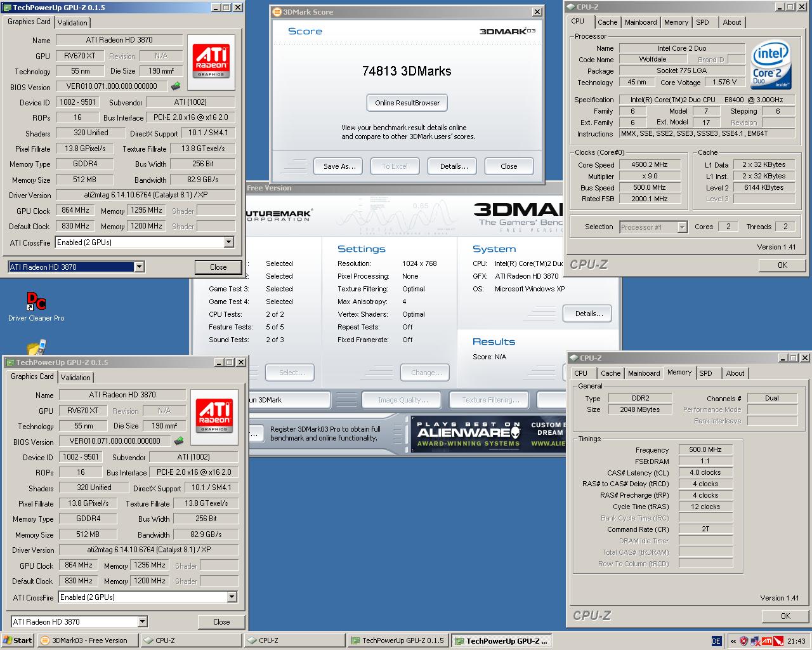This screenshot has width=812, height=650.
Task: Click GPU Clock 864 MHz field, upper GPU-Z
Action: click(x=75, y=211)
